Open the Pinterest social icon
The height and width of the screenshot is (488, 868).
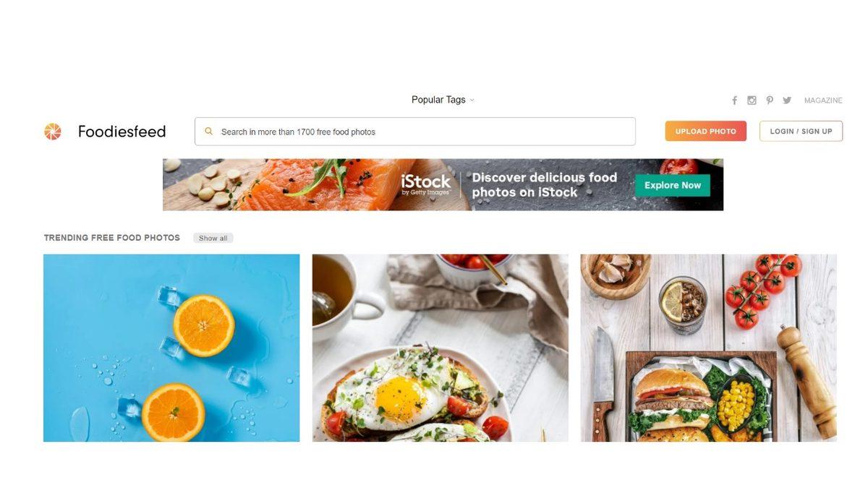[770, 100]
